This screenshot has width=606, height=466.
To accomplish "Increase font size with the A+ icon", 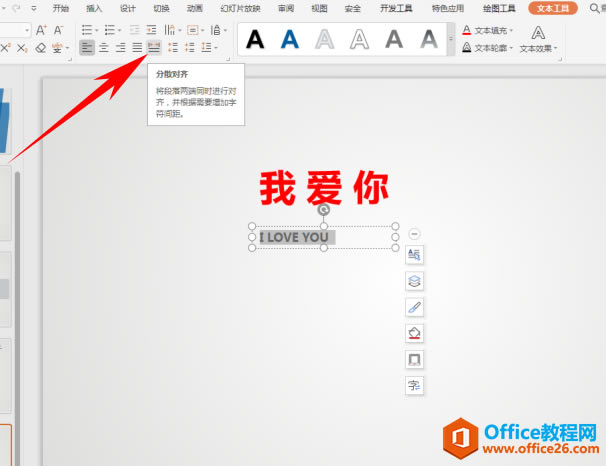I will click(41, 30).
